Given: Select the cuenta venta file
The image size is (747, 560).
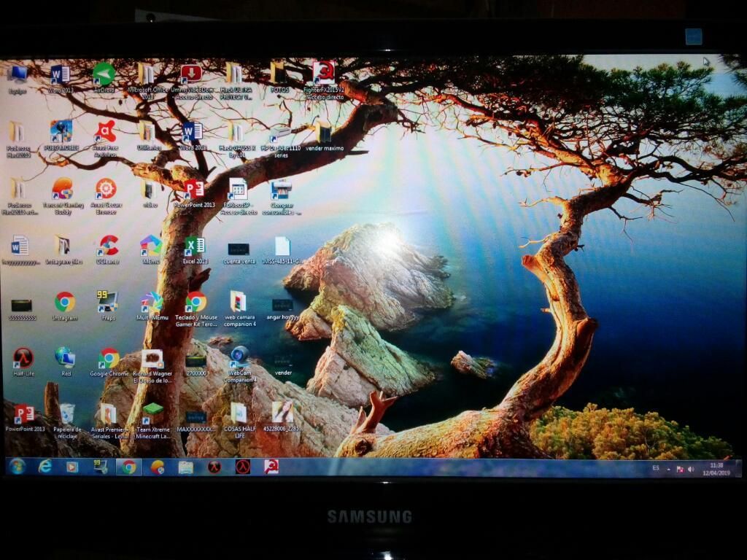Looking at the screenshot, I should click(239, 253).
